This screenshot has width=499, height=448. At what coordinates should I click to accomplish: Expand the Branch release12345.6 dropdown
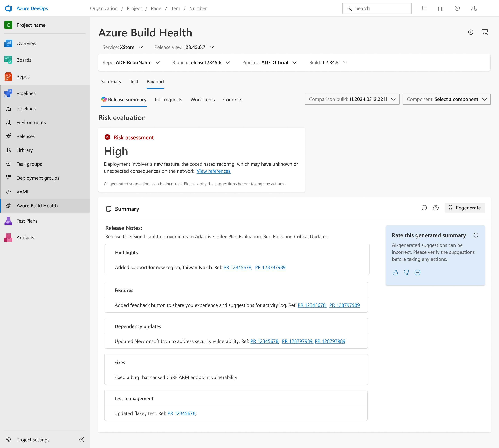[x=201, y=63]
